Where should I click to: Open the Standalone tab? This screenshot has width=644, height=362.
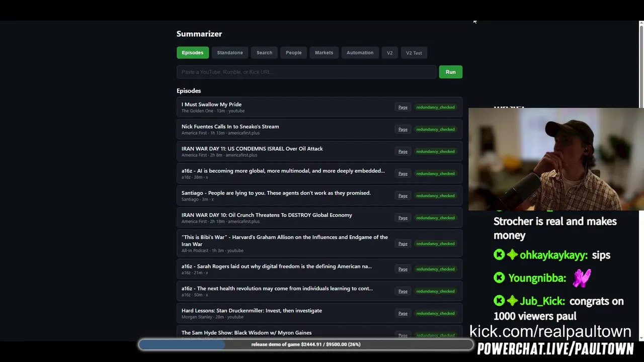point(230,53)
